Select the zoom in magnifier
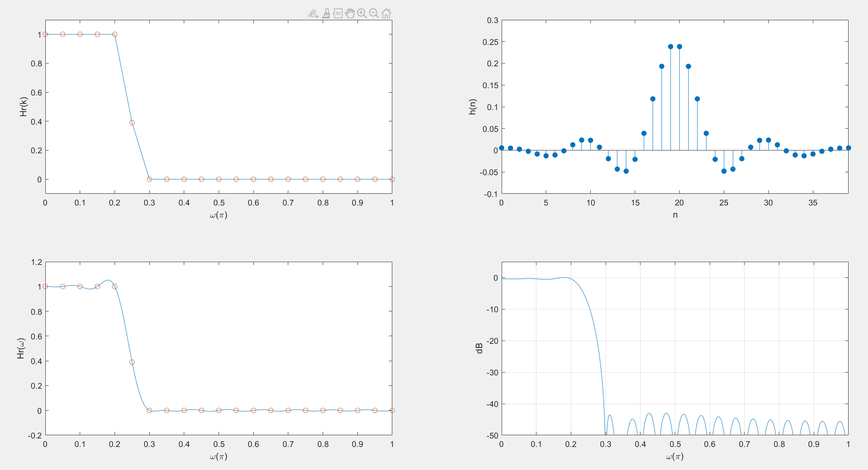The height and width of the screenshot is (470, 868). tap(362, 13)
